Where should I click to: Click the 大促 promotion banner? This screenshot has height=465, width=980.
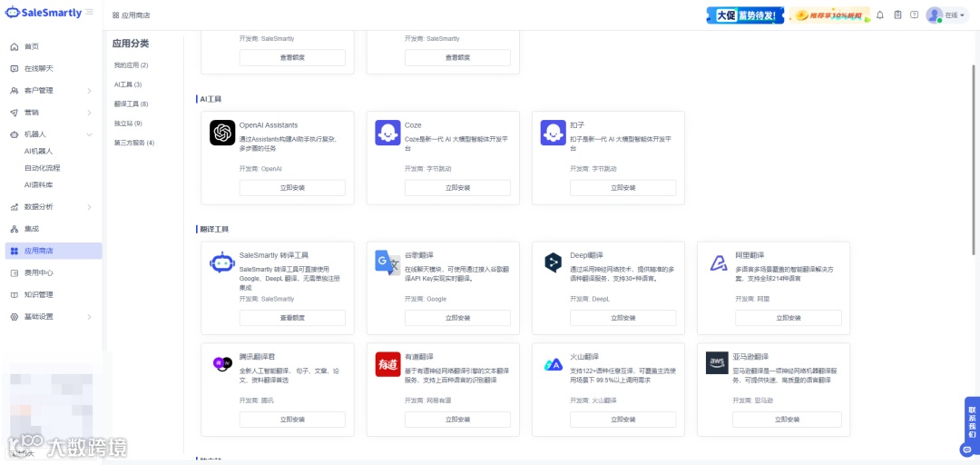(x=745, y=15)
